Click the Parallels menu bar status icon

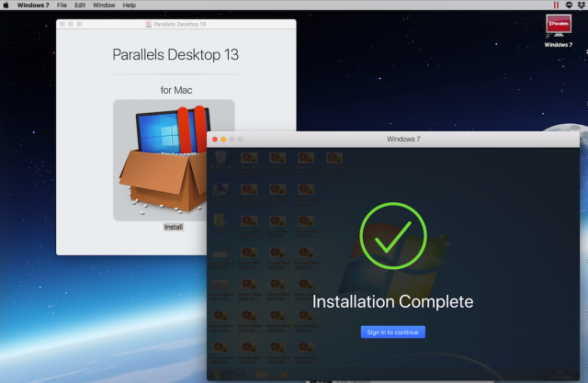click(x=556, y=5)
